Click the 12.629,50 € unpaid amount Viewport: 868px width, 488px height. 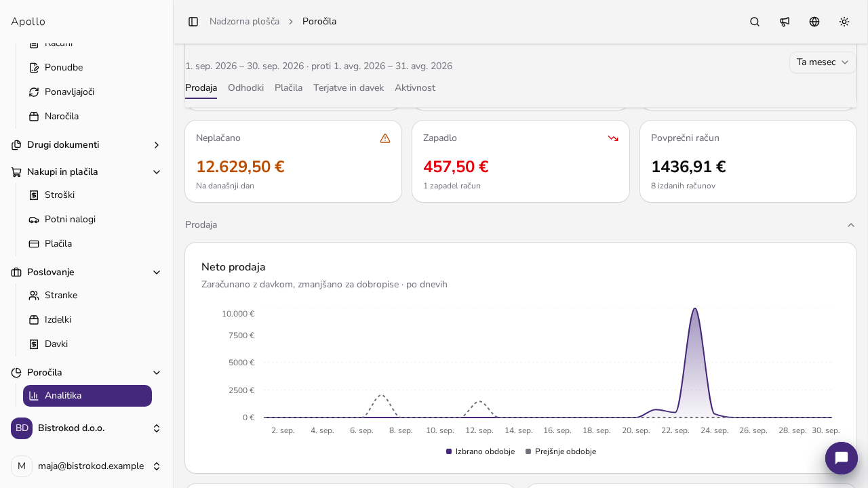pos(240,167)
